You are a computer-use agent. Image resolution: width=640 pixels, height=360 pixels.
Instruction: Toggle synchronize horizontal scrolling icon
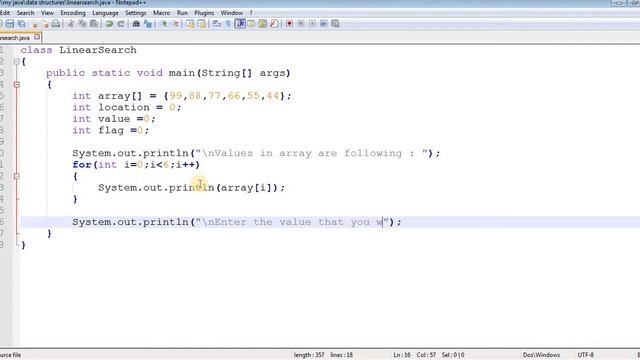coord(202,24)
